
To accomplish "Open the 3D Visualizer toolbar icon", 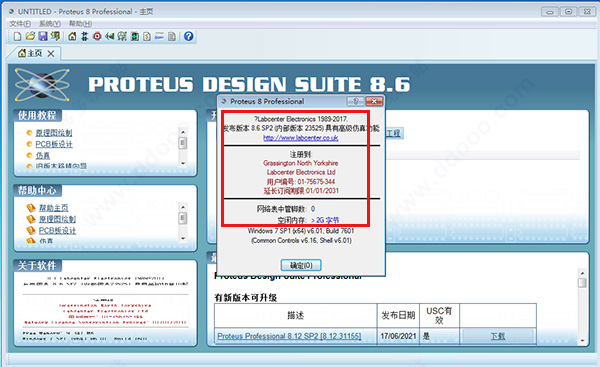I will point(110,36).
